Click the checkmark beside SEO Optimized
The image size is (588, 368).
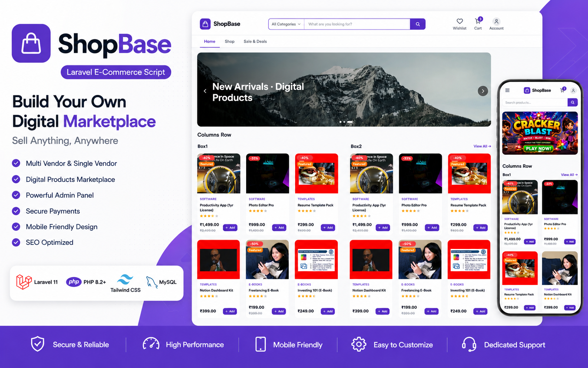16,242
